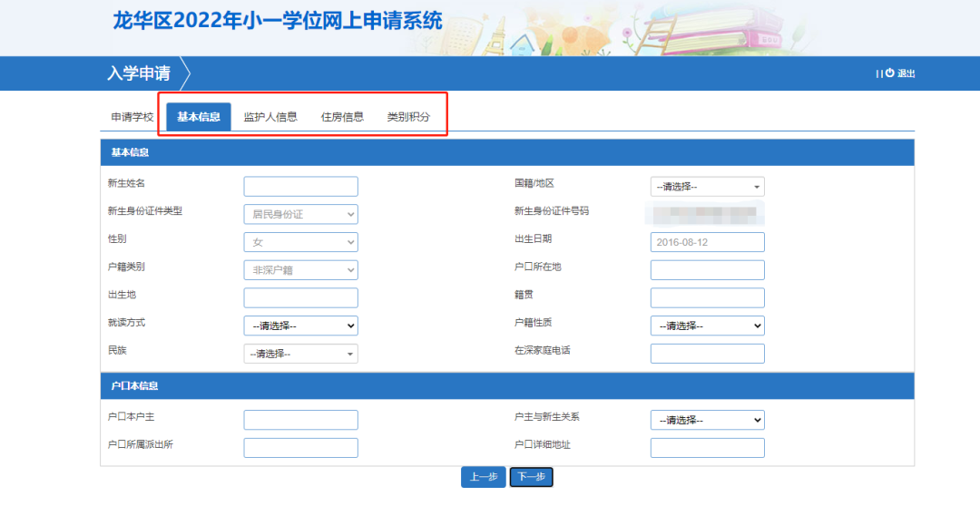Click the 下一步 next step button
The height and width of the screenshot is (525, 980).
531,476
